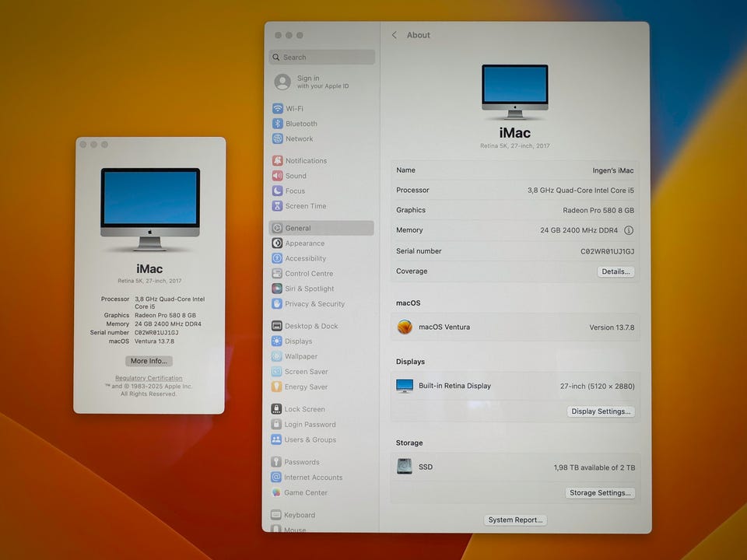
Task: Open Privacy & Security hand icon
Action: 277,304
